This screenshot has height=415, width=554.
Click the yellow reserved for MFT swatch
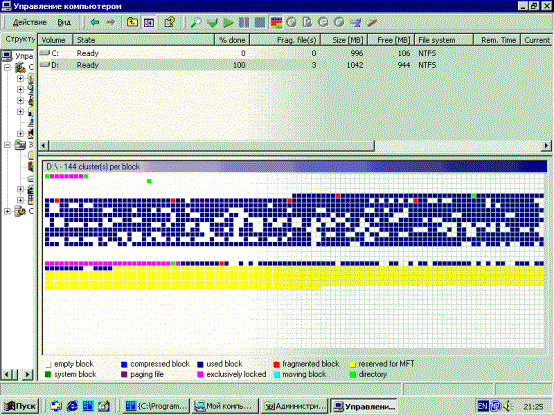352,364
